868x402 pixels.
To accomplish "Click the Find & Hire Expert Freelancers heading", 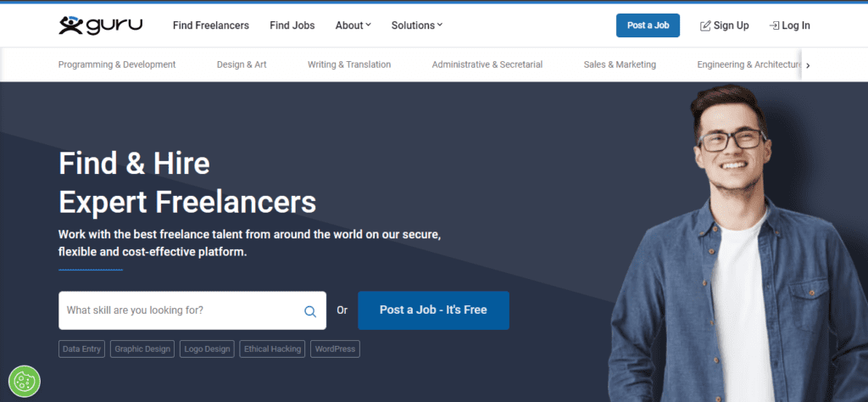I will [x=187, y=182].
